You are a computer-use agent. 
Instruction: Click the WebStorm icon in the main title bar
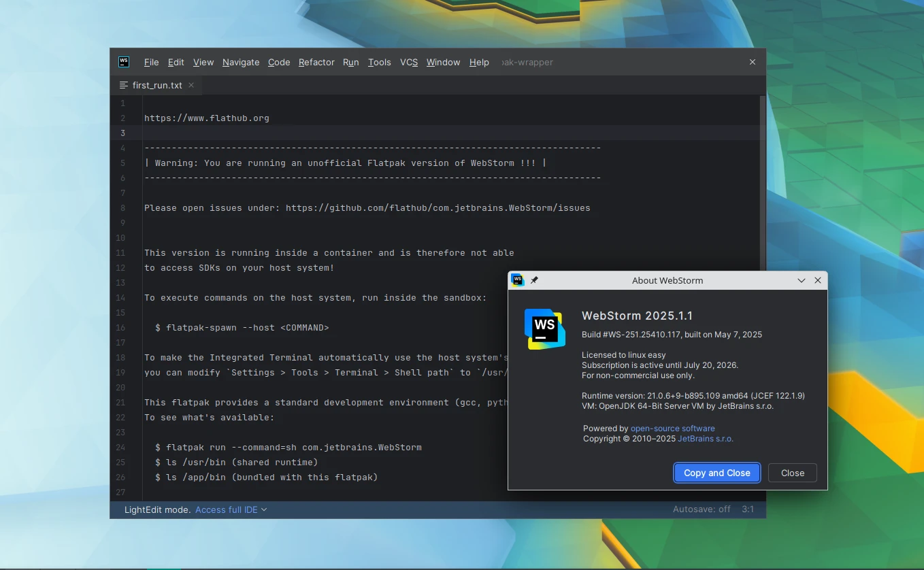(124, 61)
